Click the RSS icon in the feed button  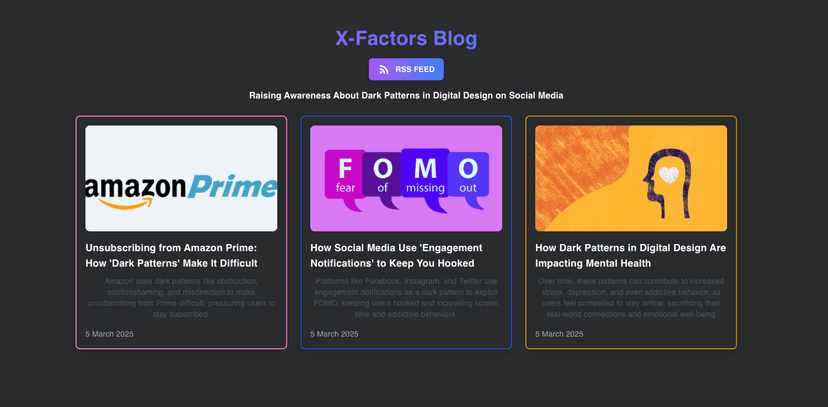(384, 69)
